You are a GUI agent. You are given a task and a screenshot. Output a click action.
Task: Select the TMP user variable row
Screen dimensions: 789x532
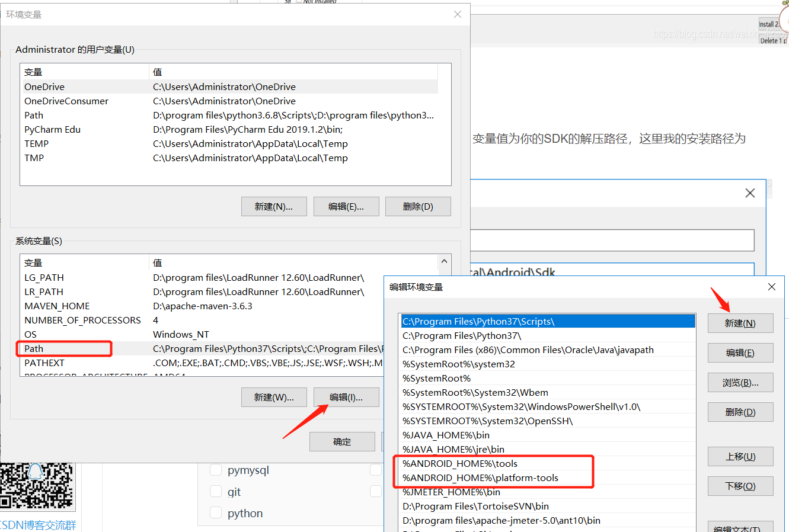pyautogui.click(x=229, y=158)
